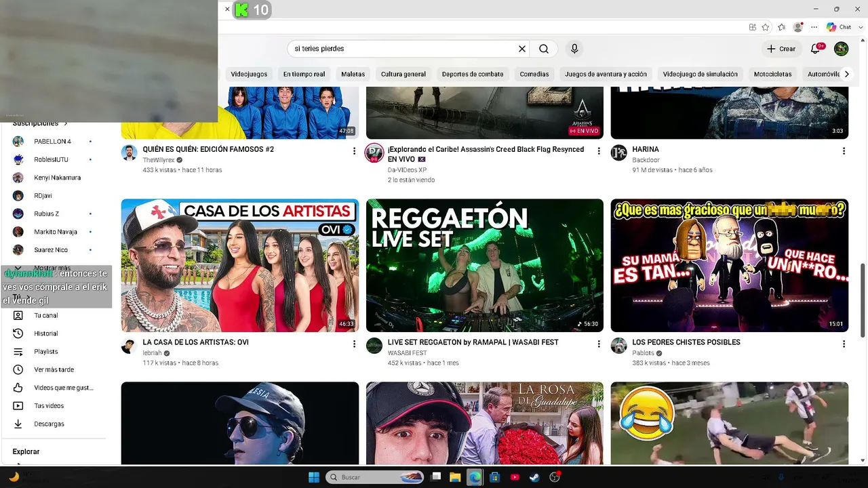868x488 pixels.
Task: Open the Pablots channel avatar
Action: point(618,346)
